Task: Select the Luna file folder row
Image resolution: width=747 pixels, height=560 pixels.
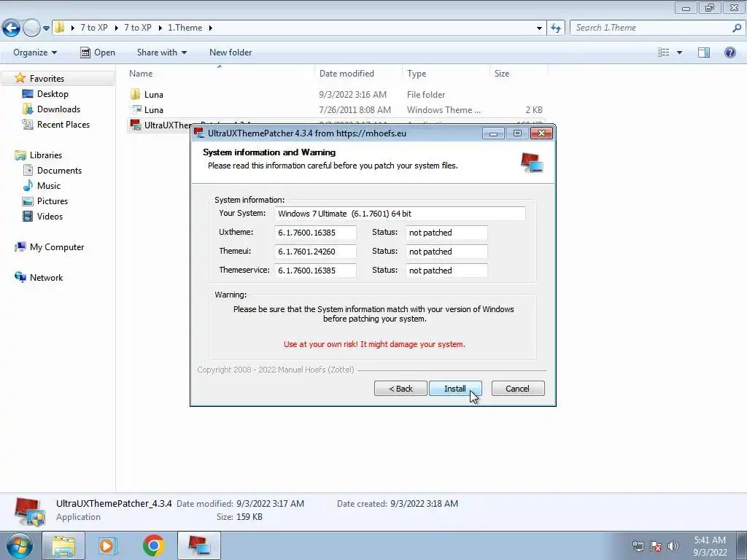Action: click(x=336, y=94)
